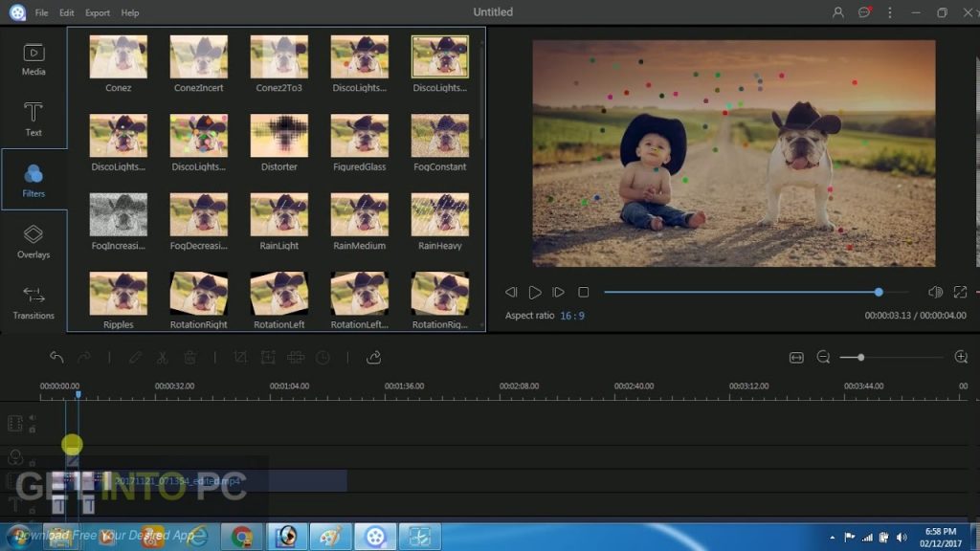Zoom in the timeline
The height and width of the screenshot is (551, 980).
coord(961,357)
